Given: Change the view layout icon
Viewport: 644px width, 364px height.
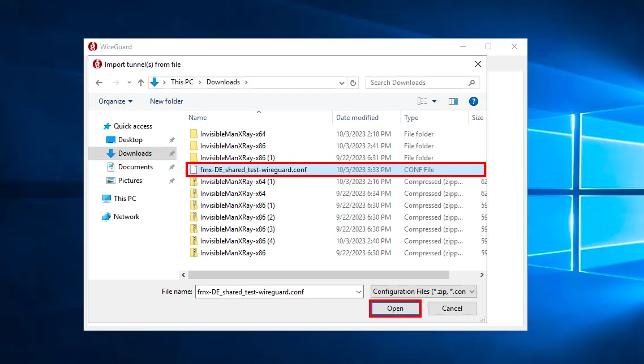Looking at the screenshot, I should point(422,101).
